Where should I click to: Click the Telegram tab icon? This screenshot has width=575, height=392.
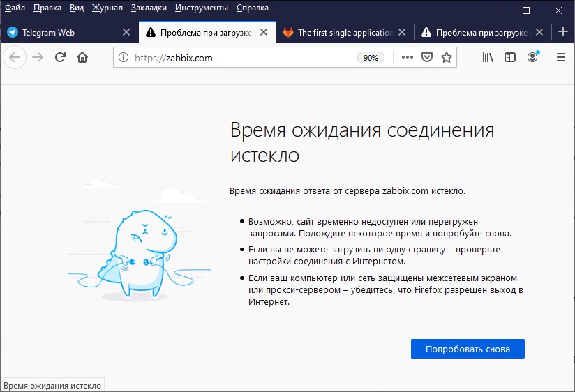(x=13, y=32)
